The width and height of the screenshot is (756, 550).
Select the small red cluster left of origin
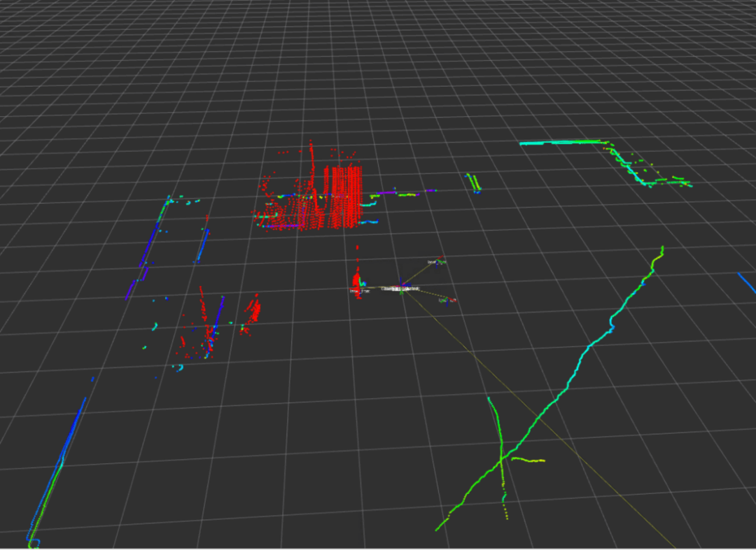[358, 283]
